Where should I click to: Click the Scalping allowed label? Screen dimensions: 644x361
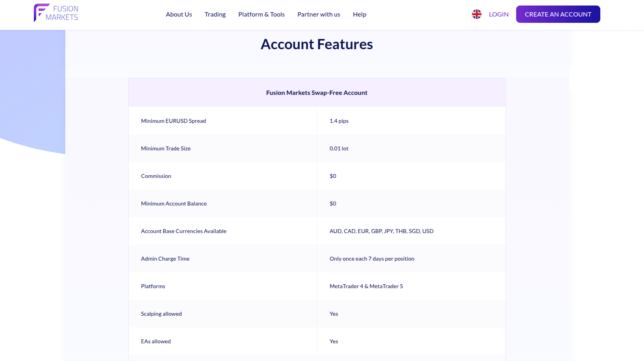[x=161, y=314]
